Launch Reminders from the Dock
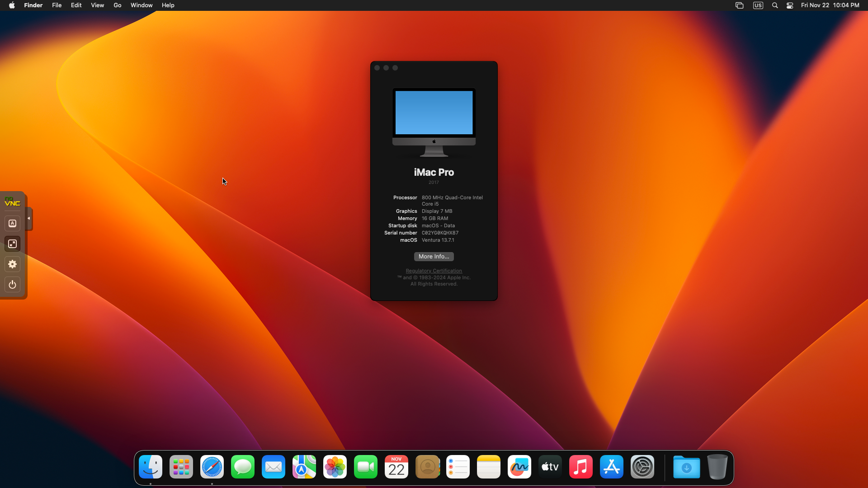868x488 pixels. click(458, 467)
